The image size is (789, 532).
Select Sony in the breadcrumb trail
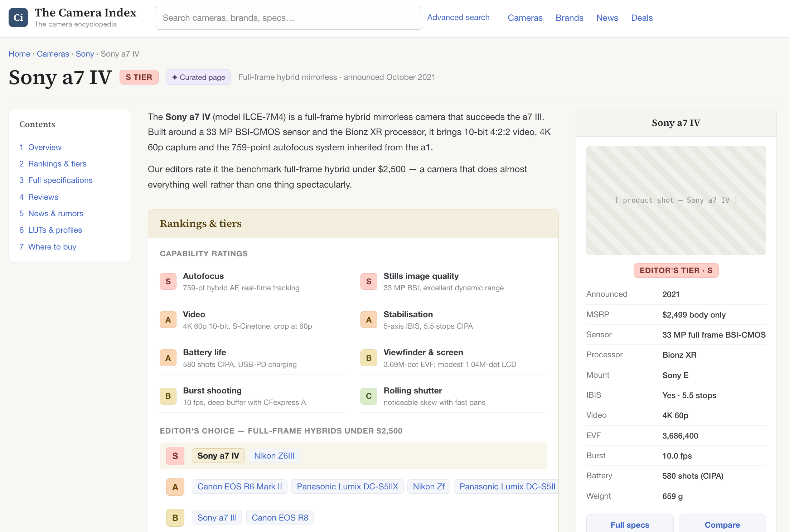click(x=85, y=54)
